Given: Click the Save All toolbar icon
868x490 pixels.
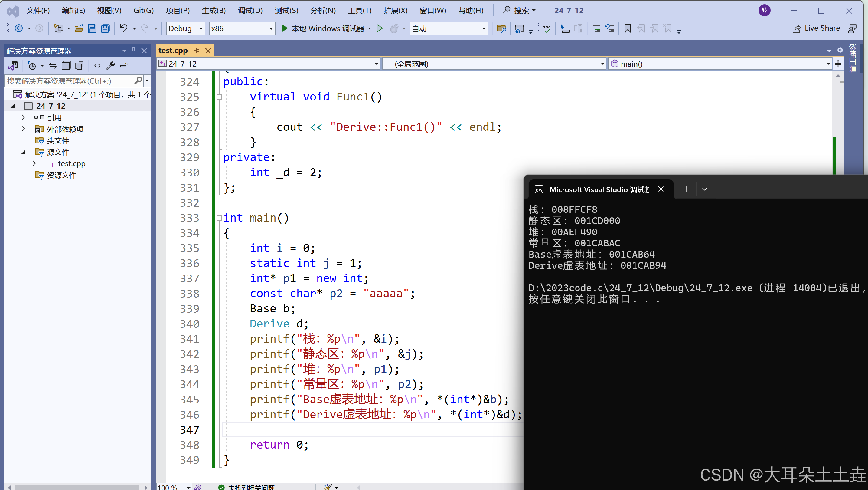Looking at the screenshot, I should (x=106, y=29).
